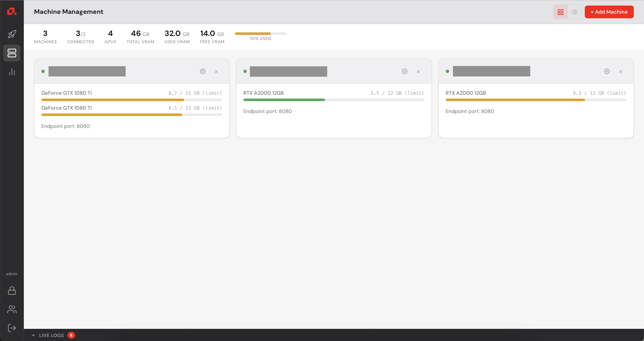Click the + Add Machine button
Viewport: 644px width, 341px height.
click(x=609, y=12)
